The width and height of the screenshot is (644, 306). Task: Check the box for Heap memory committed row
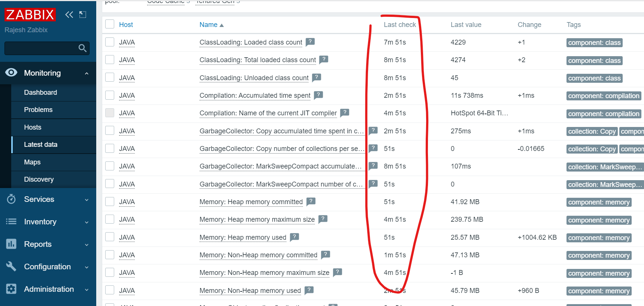pos(110,202)
